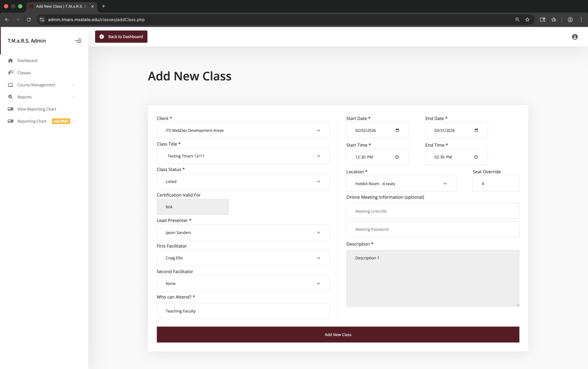The image size is (588, 369).
Task: Click the clock icon in End Time field
Action: [x=476, y=157]
